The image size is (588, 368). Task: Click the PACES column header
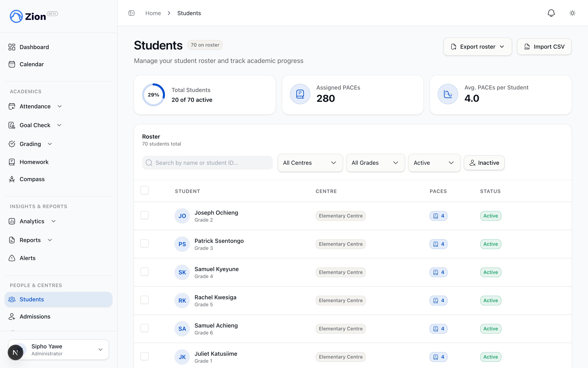point(438,191)
